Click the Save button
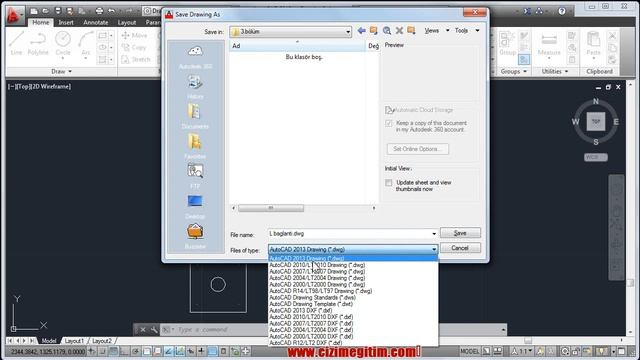The image size is (640, 360). coord(460,233)
